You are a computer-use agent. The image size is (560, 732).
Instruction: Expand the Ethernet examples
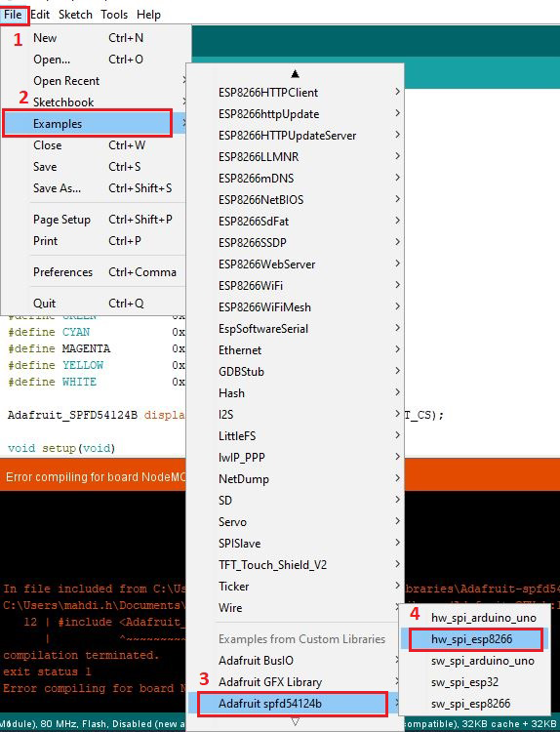[295, 350]
